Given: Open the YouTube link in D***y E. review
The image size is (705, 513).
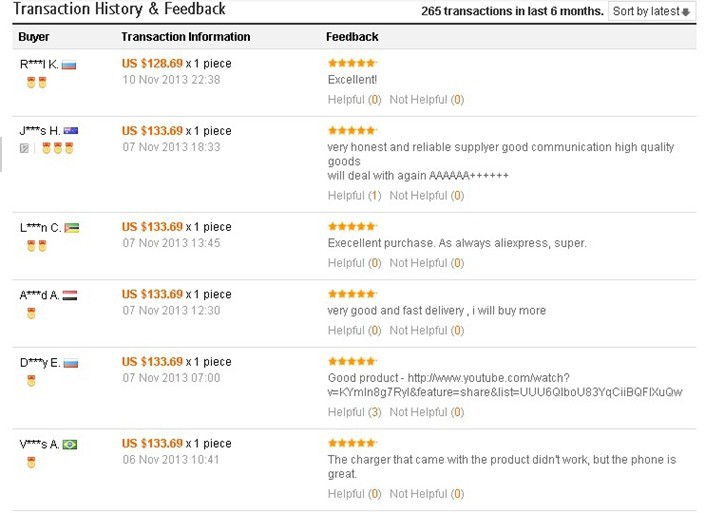Looking at the screenshot, I should pyautogui.click(x=505, y=385).
